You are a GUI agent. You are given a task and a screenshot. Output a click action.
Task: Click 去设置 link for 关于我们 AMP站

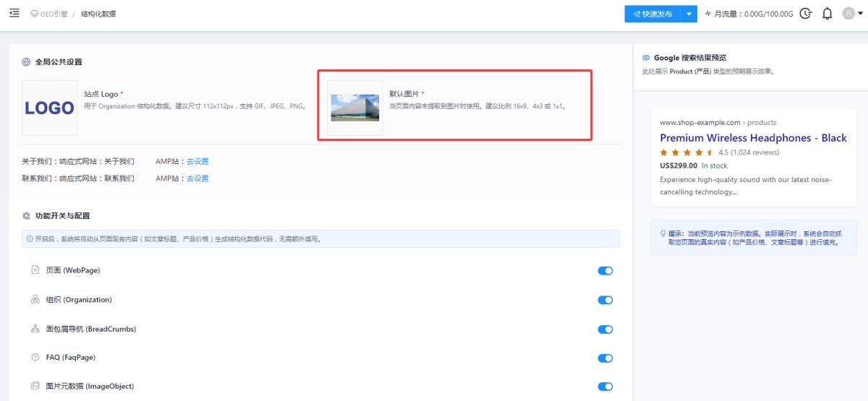pyautogui.click(x=197, y=161)
